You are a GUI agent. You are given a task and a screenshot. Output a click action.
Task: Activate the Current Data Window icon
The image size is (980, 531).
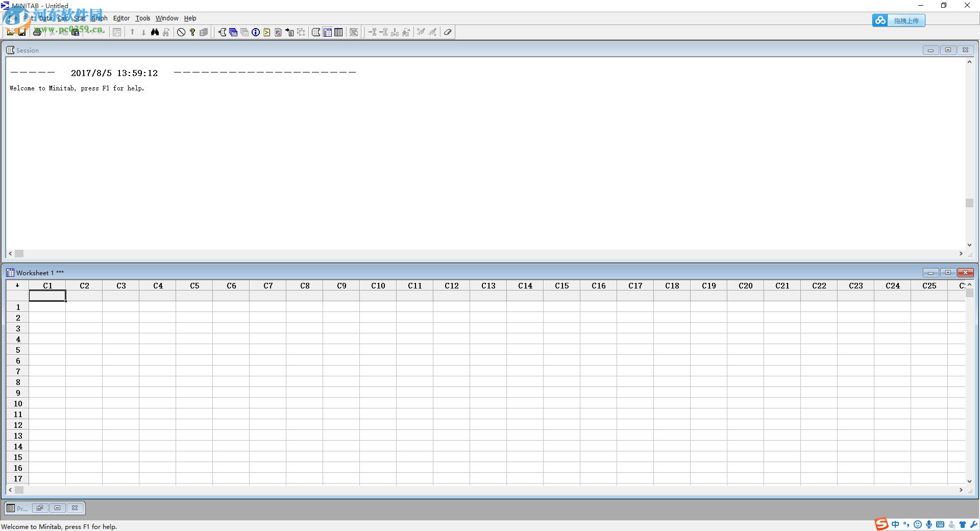[x=327, y=32]
